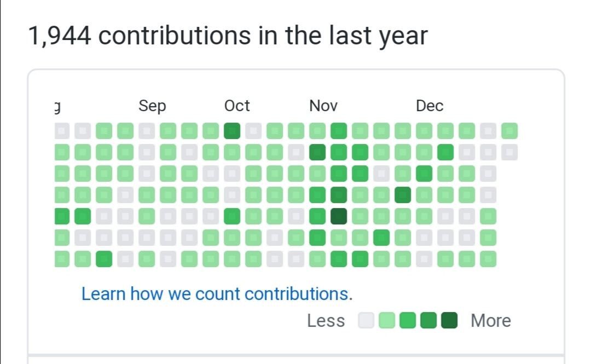The height and width of the screenshot is (364, 591).
Task: Select the last cell of the top row
Action: point(509,131)
